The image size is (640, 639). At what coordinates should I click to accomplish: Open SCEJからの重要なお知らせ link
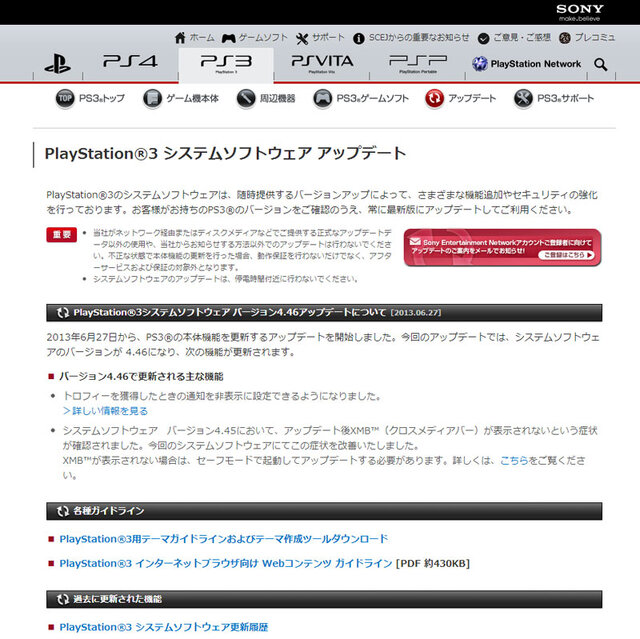419,38
